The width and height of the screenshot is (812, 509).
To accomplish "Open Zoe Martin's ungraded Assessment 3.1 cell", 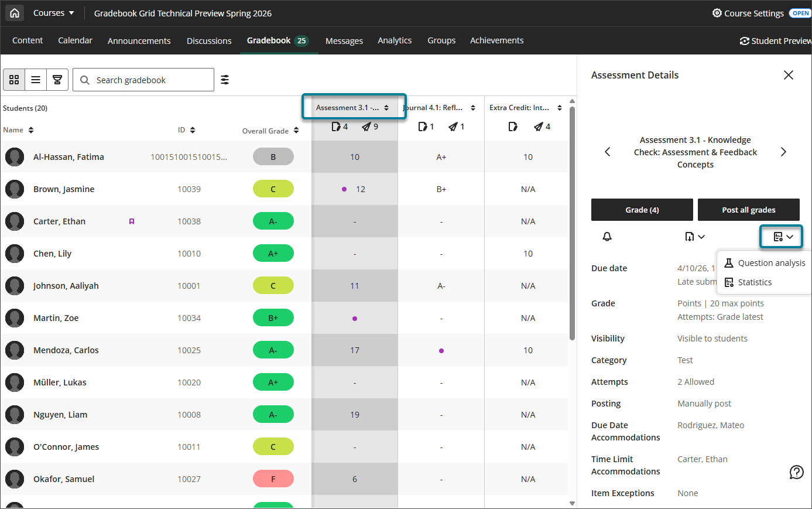I will click(355, 318).
